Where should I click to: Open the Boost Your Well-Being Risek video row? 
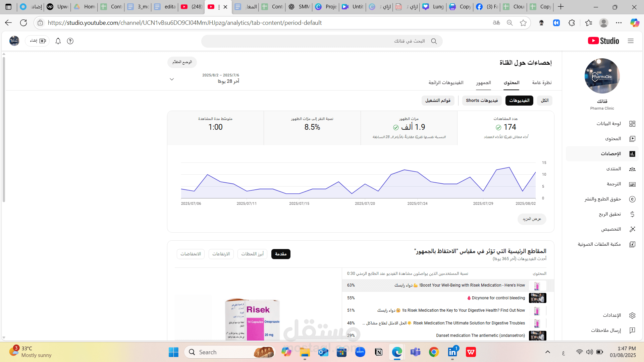coord(448,285)
